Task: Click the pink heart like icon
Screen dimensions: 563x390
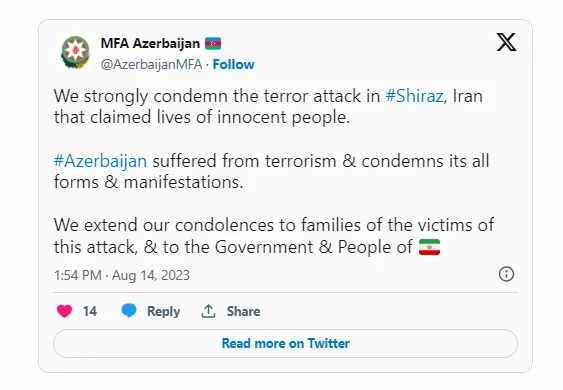Action: [65, 311]
